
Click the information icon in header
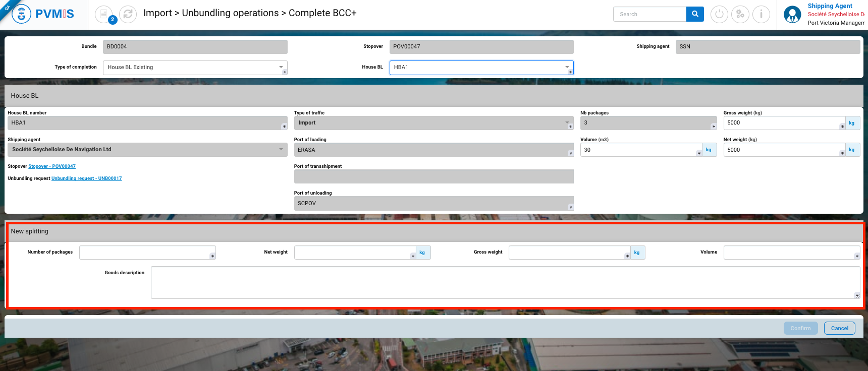pos(761,14)
